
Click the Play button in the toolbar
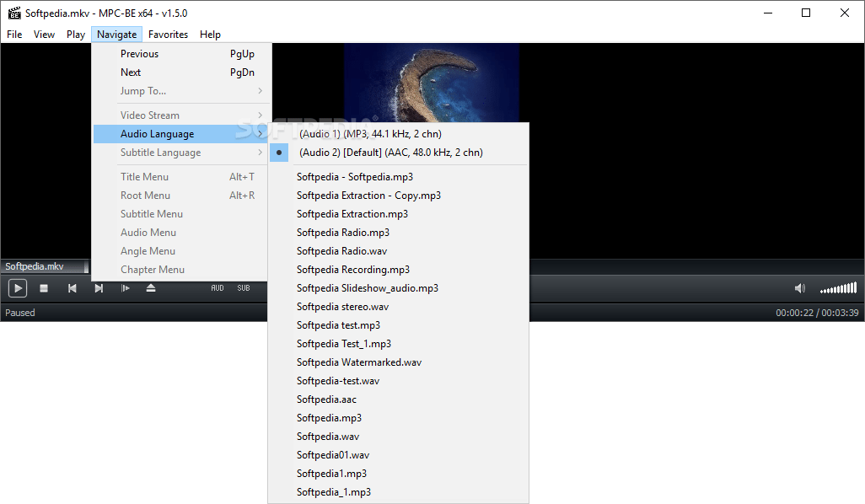click(x=17, y=287)
